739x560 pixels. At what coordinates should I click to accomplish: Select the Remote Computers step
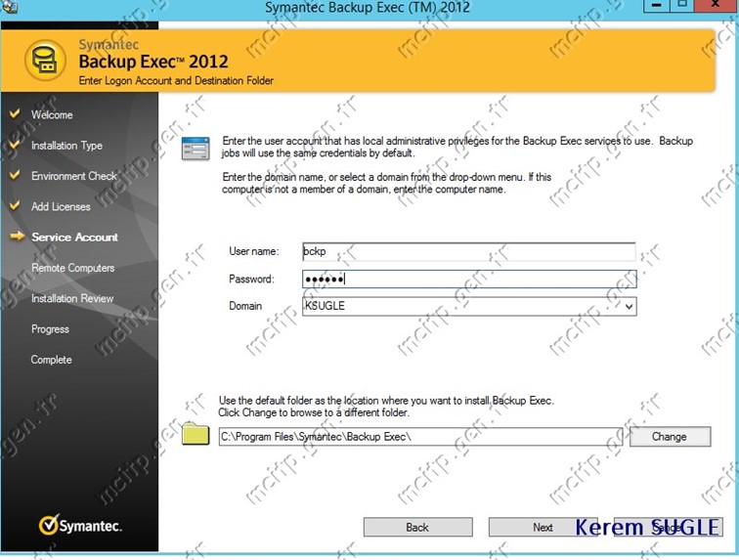(73, 268)
